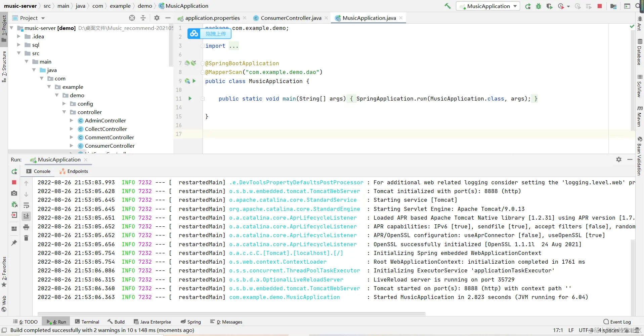Open the Terminal tool window tab

click(x=87, y=322)
